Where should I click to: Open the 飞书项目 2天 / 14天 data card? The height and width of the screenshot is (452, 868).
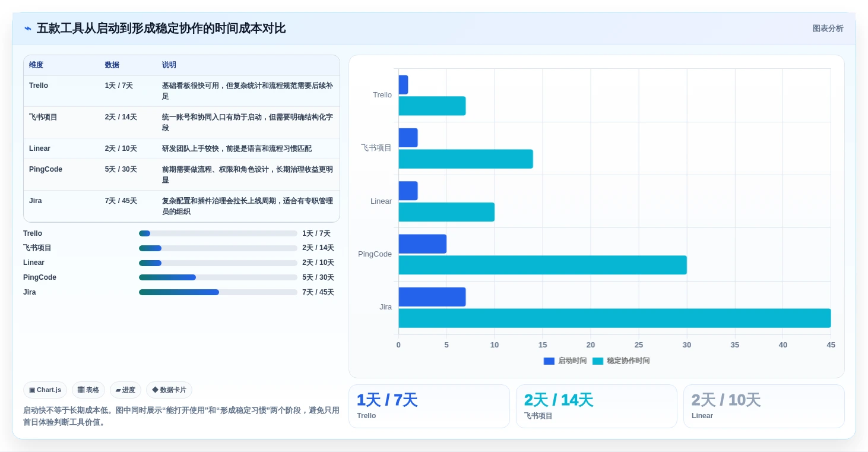click(x=597, y=406)
